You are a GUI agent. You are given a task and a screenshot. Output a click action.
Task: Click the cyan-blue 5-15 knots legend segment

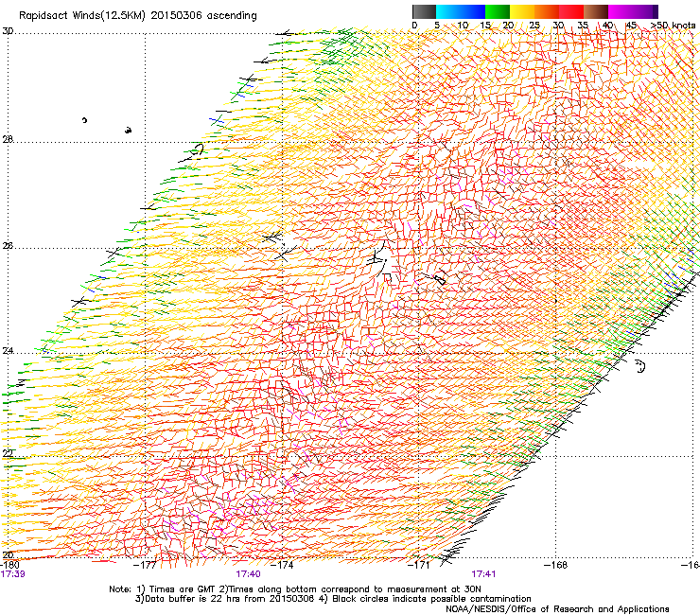click(x=461, y=11)
